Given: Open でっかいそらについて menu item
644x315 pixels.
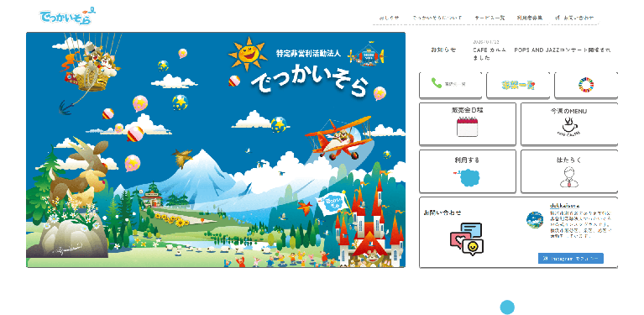Looking at the screenshot, I should [x=437, y=18].
